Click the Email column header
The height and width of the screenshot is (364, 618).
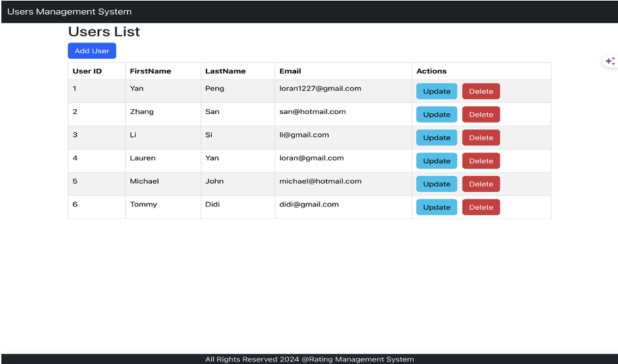point(290,71)
